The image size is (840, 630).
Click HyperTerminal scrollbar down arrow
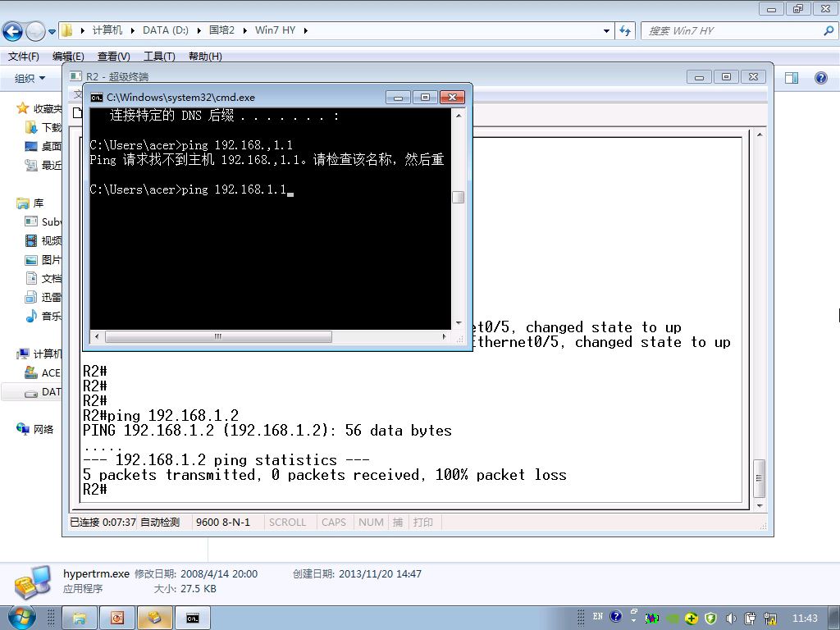[759, 505]
